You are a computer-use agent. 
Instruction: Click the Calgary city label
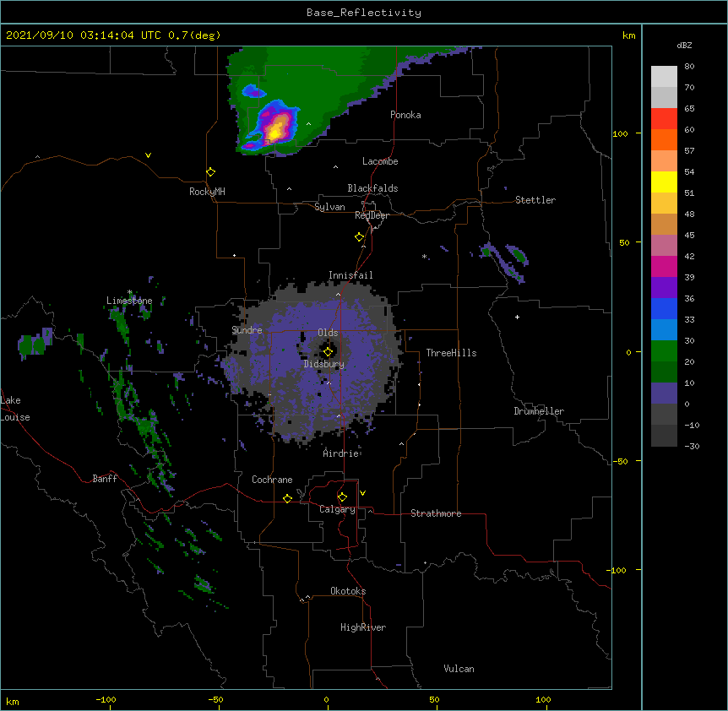pos(337,509)
